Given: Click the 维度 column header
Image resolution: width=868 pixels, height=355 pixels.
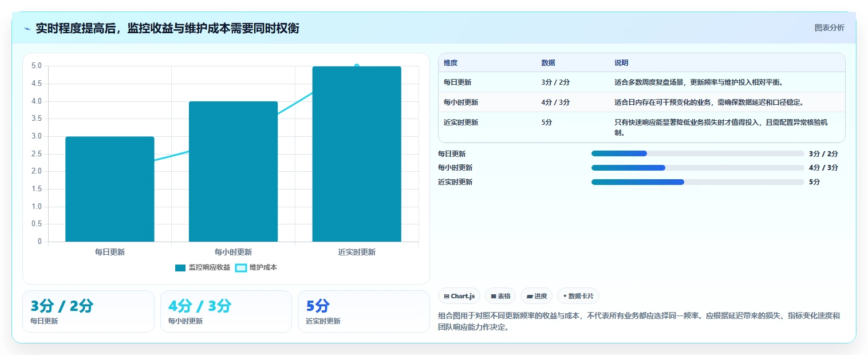Looking at the screenshot, I should tap(451, 63).
